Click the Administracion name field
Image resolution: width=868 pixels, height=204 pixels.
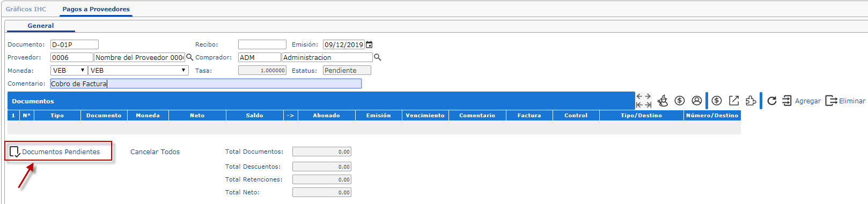pyautogui.click(x=327, y=57)
